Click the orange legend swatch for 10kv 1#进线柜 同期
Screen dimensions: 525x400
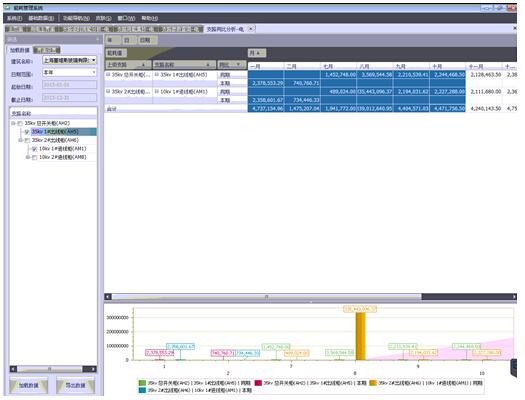[373, 383]
